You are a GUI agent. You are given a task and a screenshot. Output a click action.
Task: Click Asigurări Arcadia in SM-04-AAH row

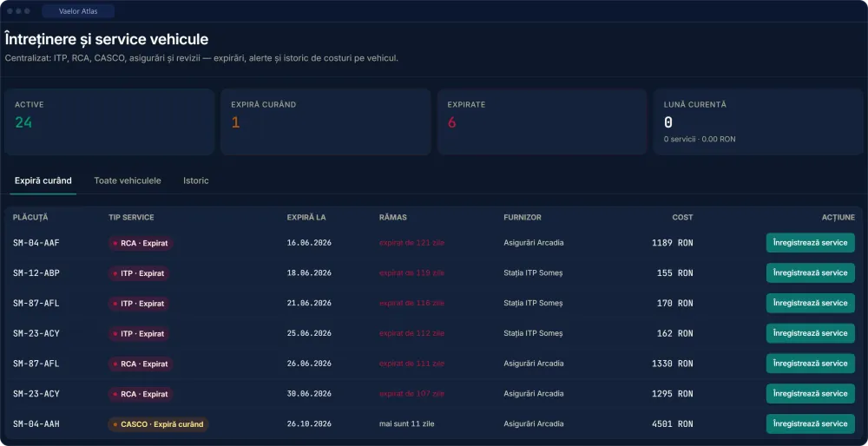[x=534, y=424]
